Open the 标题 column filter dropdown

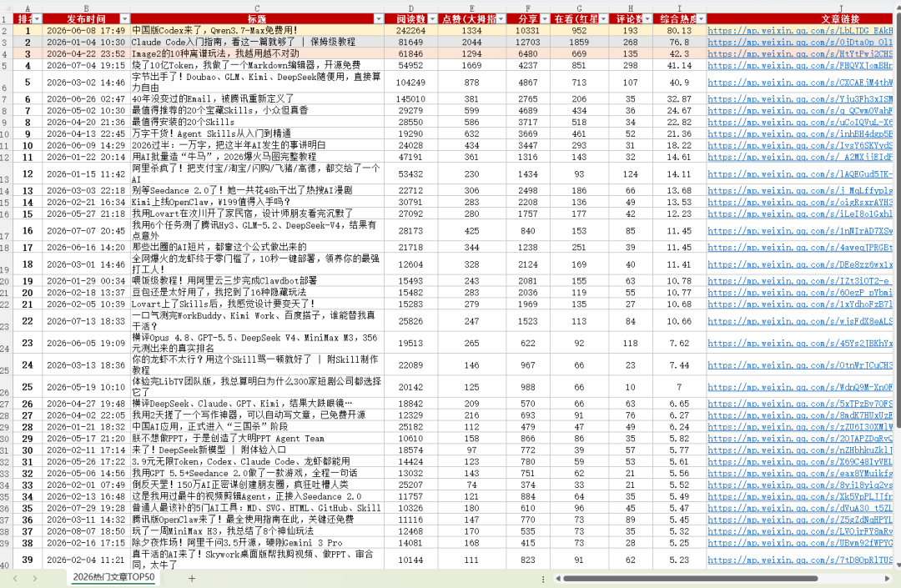pyautogui.click(x=378, y=19)
